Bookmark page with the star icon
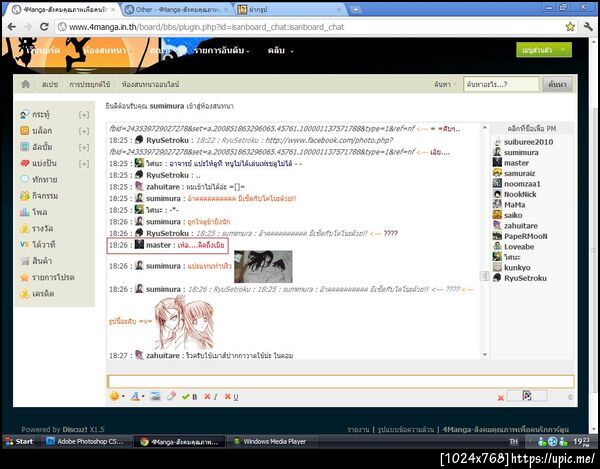This screenshot has height=469, width=600. [570, 26]
